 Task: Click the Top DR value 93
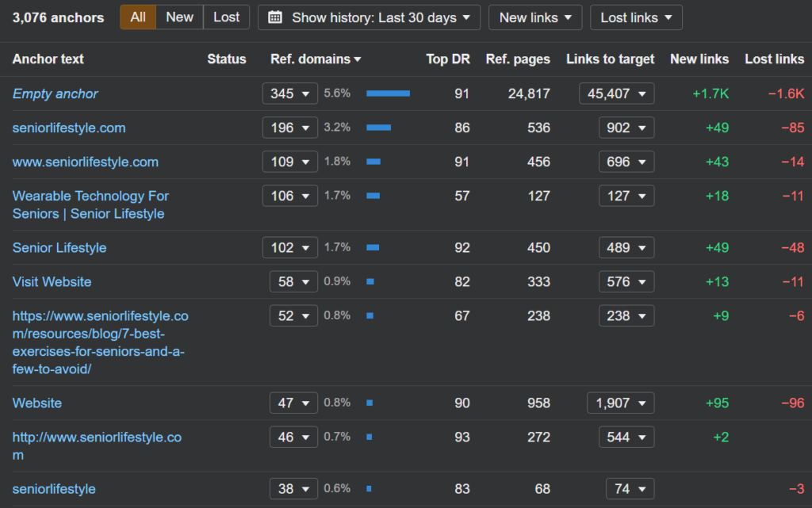tap(462, 437)
